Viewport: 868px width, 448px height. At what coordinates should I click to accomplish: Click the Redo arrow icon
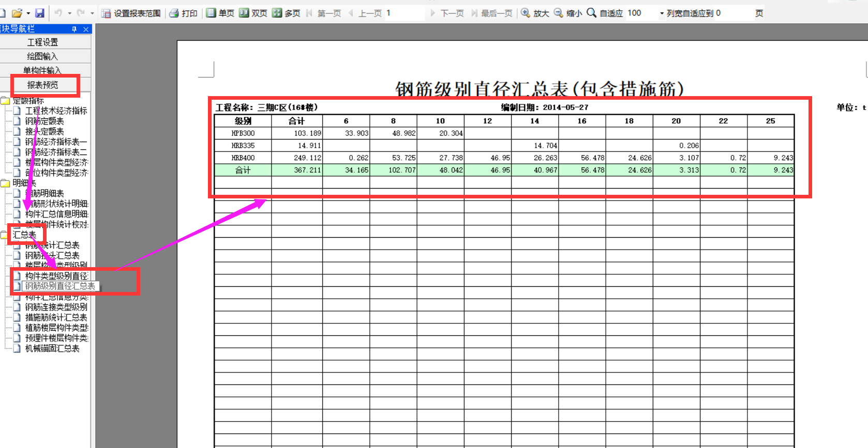[x=81, y=13]
